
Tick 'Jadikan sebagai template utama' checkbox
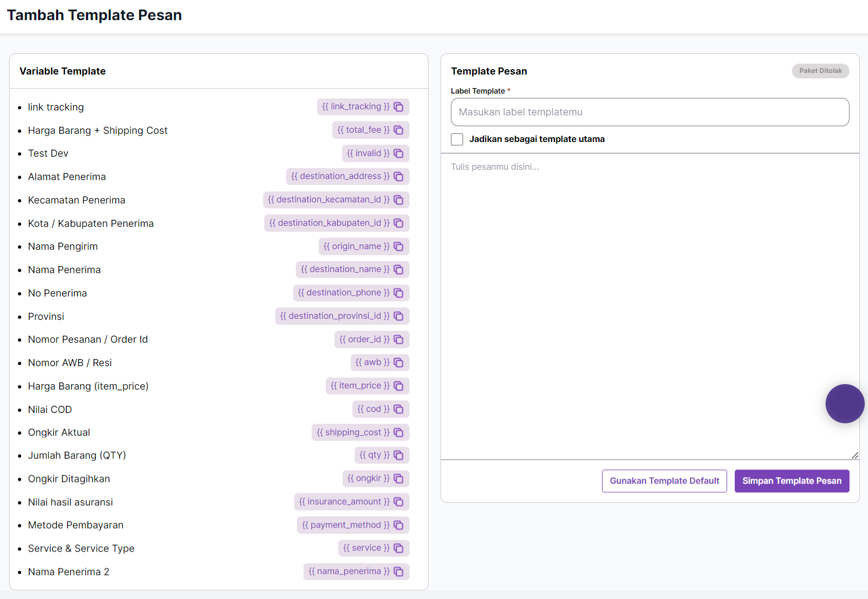(x=457, y=139)
